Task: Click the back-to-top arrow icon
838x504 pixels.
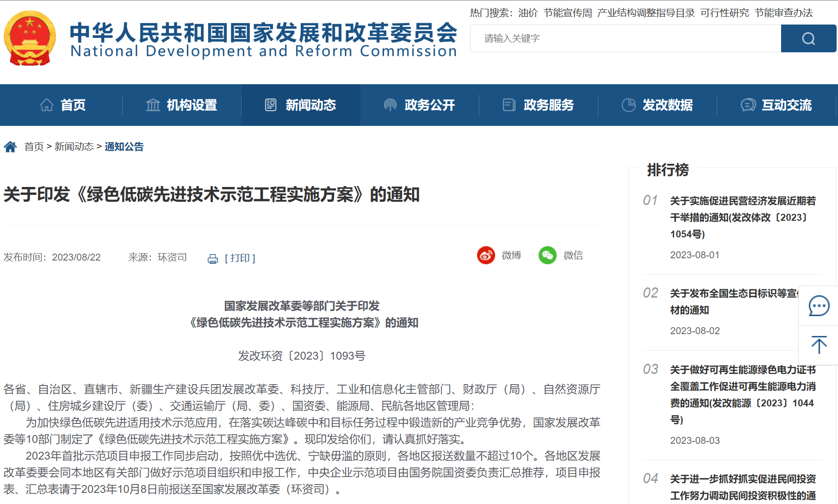Action: tap(818, 345)
